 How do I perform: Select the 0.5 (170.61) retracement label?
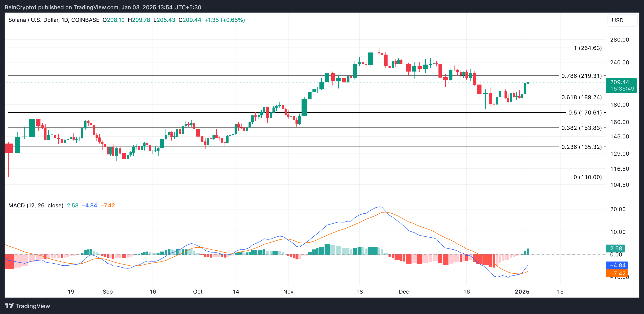[585, 112]
